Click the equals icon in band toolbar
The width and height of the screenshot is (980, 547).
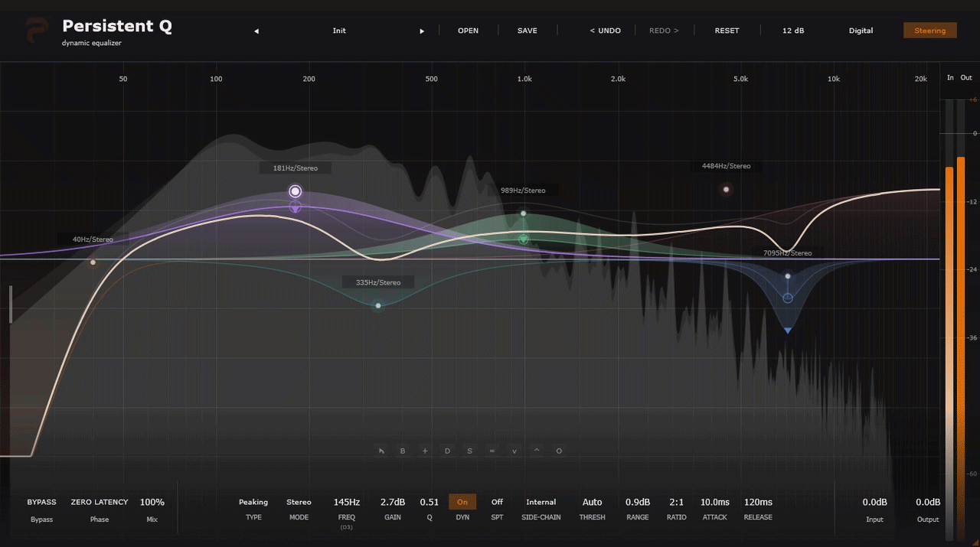click(x=492, y=451)
